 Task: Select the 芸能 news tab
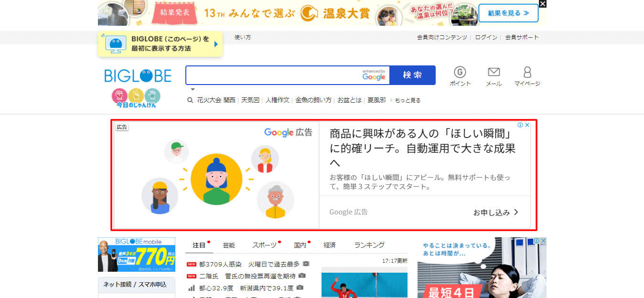click(229, 245)
